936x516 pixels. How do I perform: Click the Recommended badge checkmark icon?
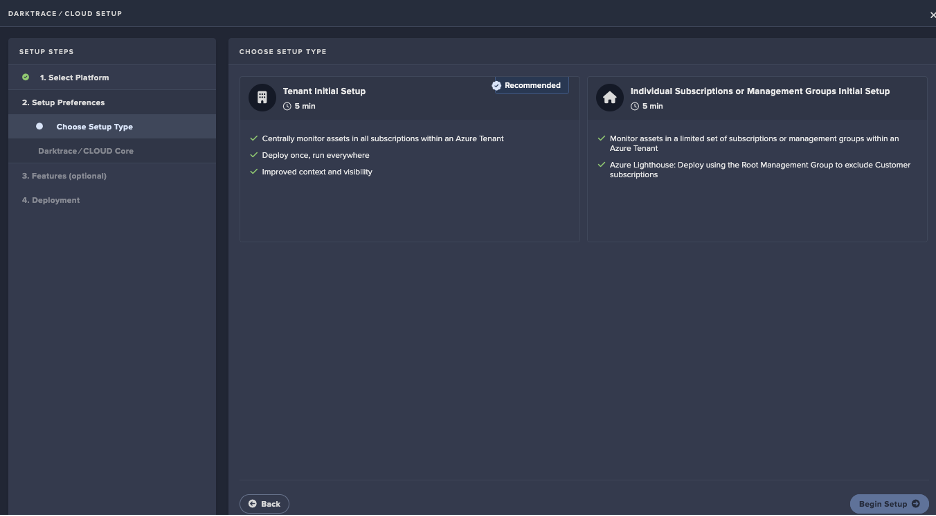click(497, 86)
